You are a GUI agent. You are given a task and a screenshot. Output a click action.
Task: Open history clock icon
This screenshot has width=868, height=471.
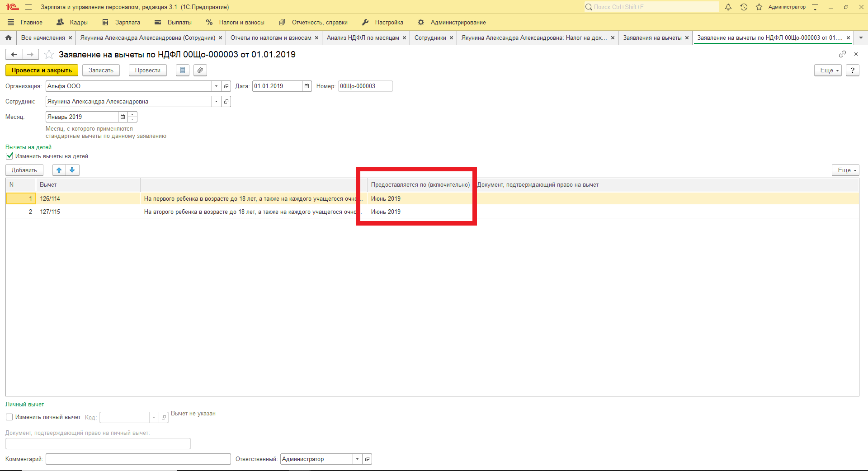point(744,7)
